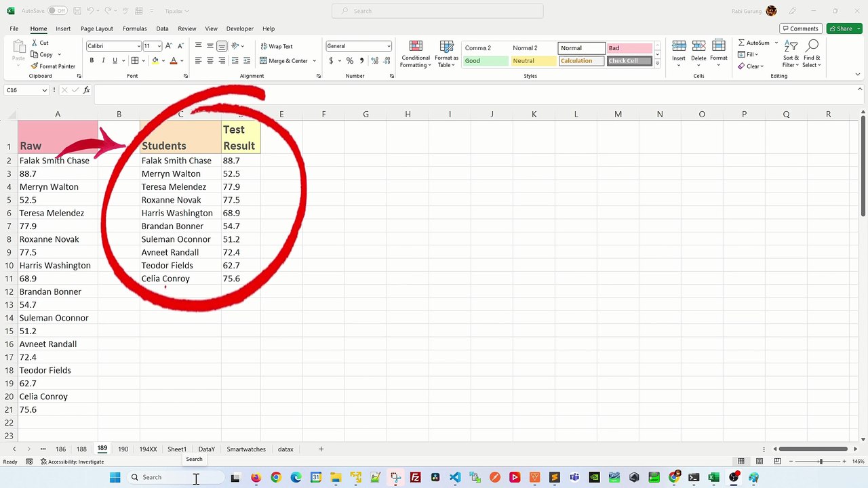Increase font size

170,46
